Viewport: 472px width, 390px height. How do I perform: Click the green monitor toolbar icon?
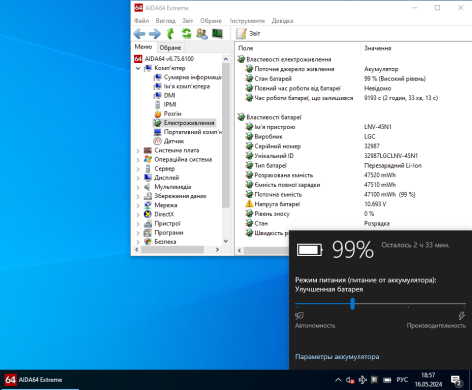217,33
